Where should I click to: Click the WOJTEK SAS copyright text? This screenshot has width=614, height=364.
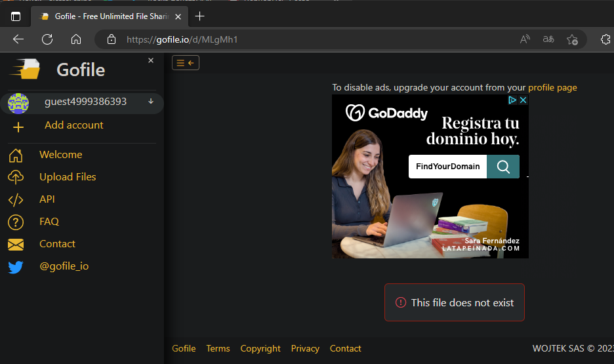(573, 348)
